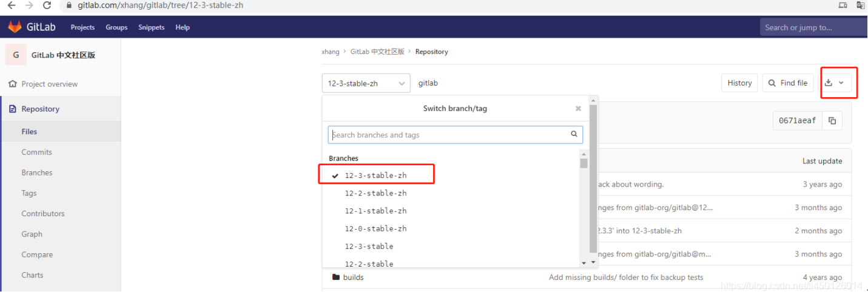
Task: Click branch list scroll down arrow
Action: [x=584, y=263]
